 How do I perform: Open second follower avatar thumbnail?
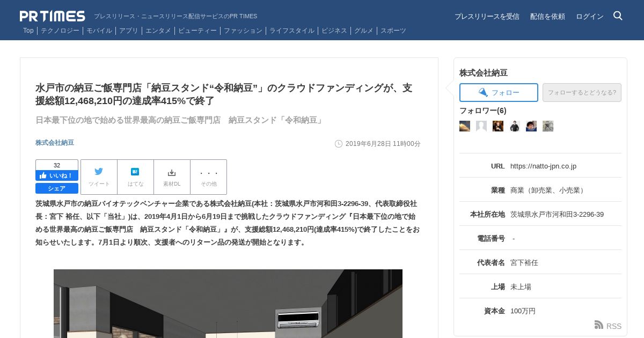point(481,126)
